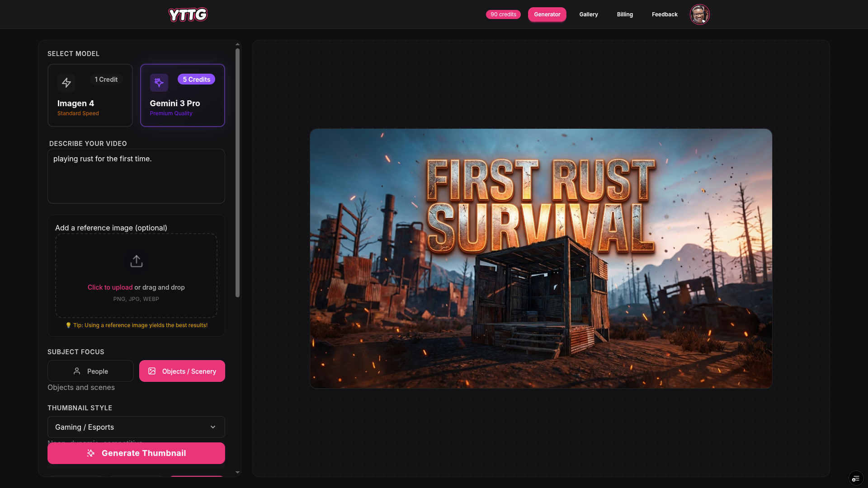The width and height of the screenshot is (868, 488).
Task: Select the Imagen 4 model card
Action: pyautogui.click(x=90, y=95)
